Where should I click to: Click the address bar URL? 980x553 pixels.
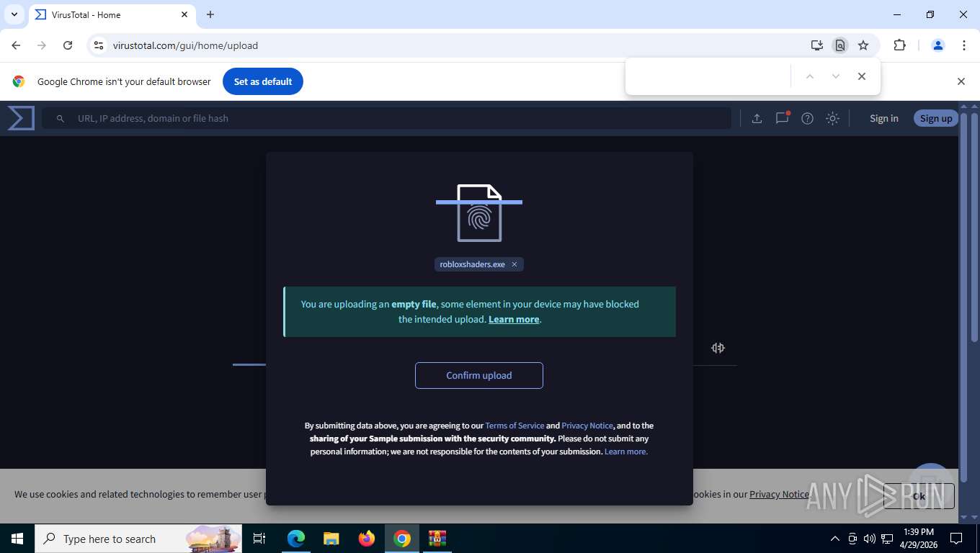[186, 45]
